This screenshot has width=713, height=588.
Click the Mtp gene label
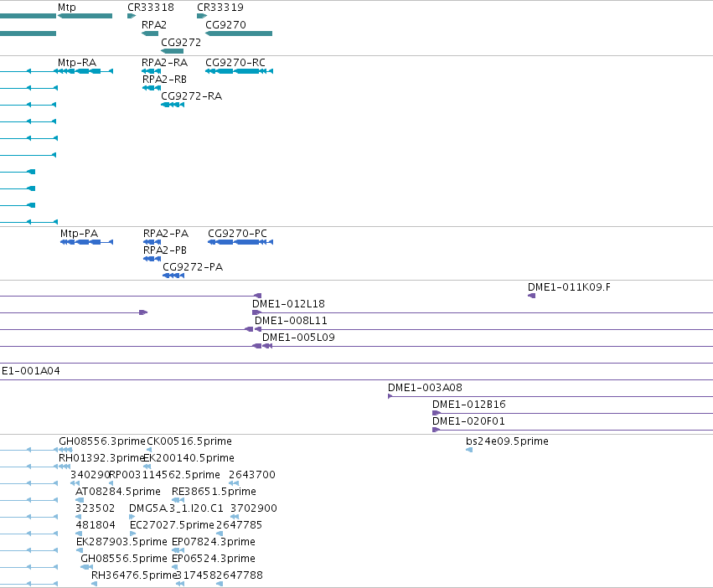click(67, 8)
